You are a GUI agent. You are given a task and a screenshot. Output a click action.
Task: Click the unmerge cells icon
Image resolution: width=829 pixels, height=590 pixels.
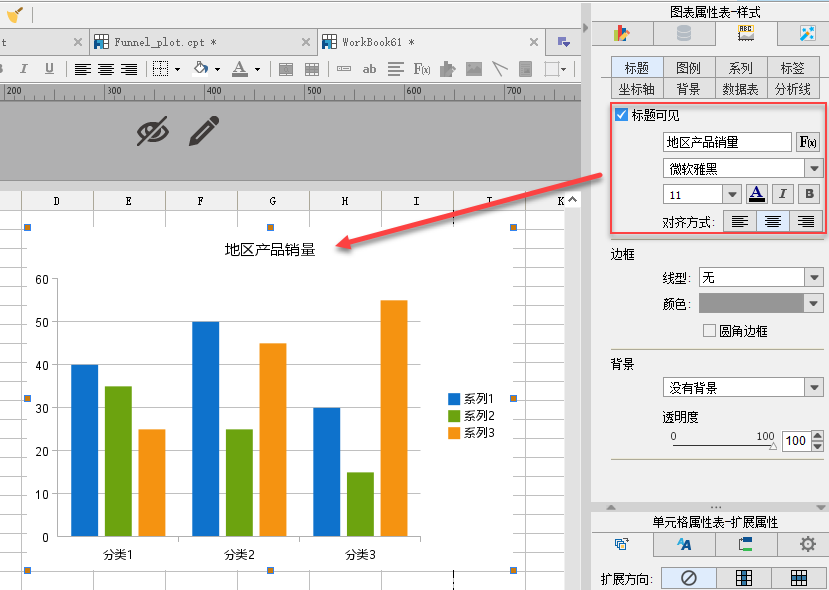pyautogui.click(x=312, y=69)
